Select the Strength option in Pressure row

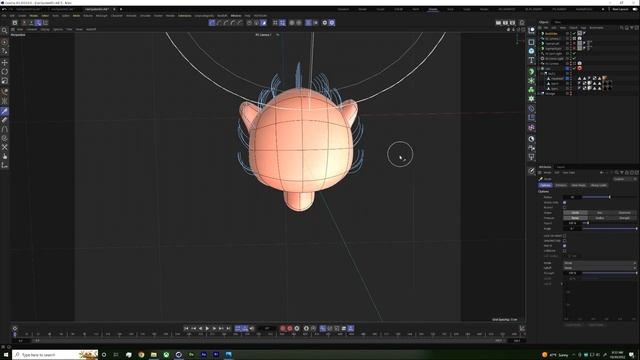[624, 218]
